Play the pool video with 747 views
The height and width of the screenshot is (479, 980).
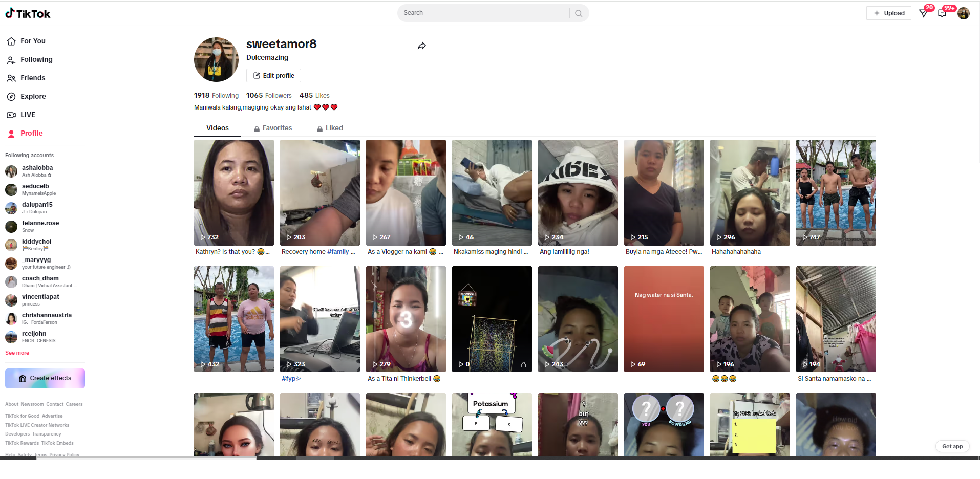tap(836, 192)
